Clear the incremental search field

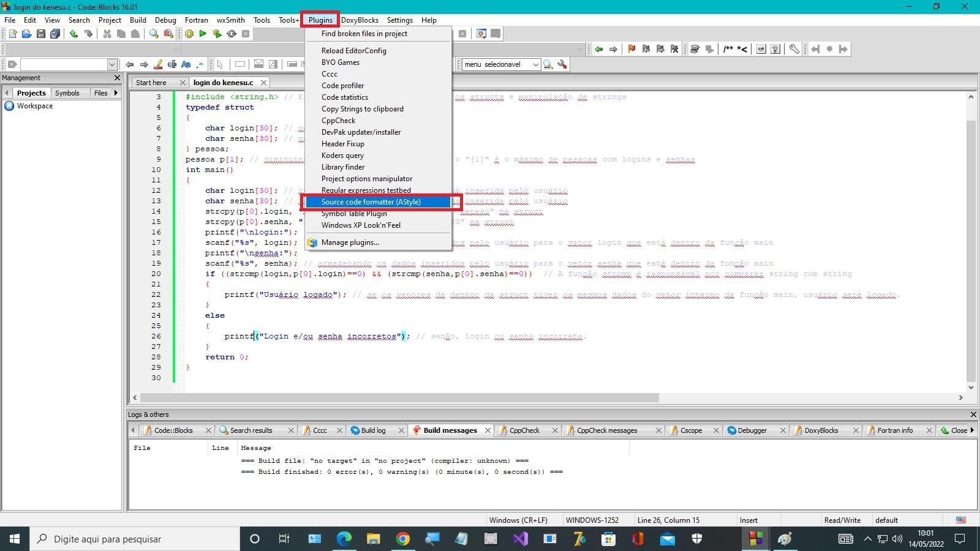pyautogui.click(x=12, y=64)
